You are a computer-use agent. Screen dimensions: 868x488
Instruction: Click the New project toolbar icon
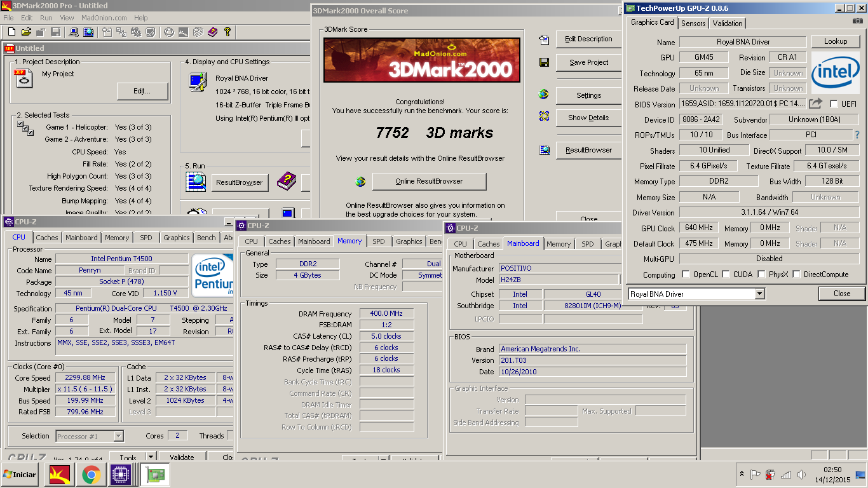(11, 32)
